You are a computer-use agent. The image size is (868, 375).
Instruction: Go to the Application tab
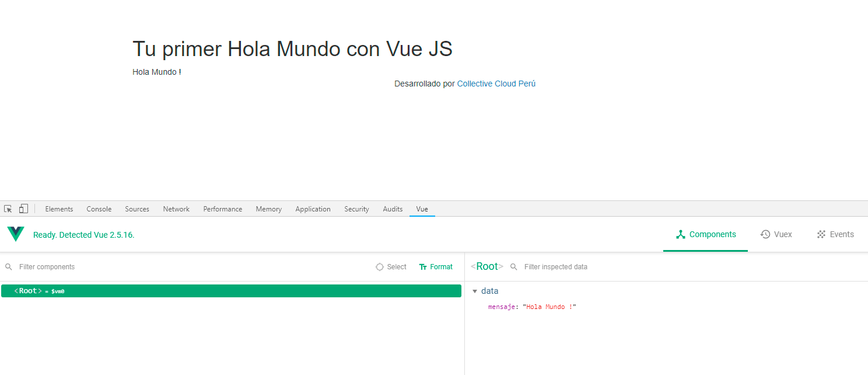[x=313, y=209]
